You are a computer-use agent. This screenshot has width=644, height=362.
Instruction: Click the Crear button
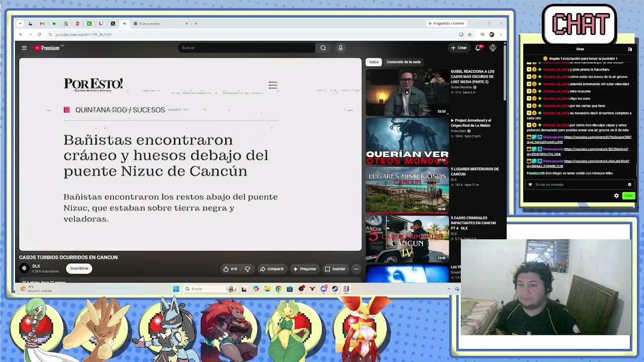(459, 48)
